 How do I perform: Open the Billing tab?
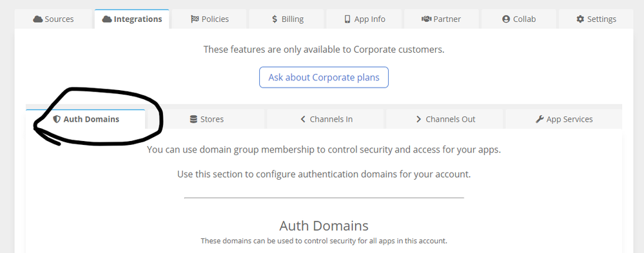pyautogui.click(x=287, y=19)
